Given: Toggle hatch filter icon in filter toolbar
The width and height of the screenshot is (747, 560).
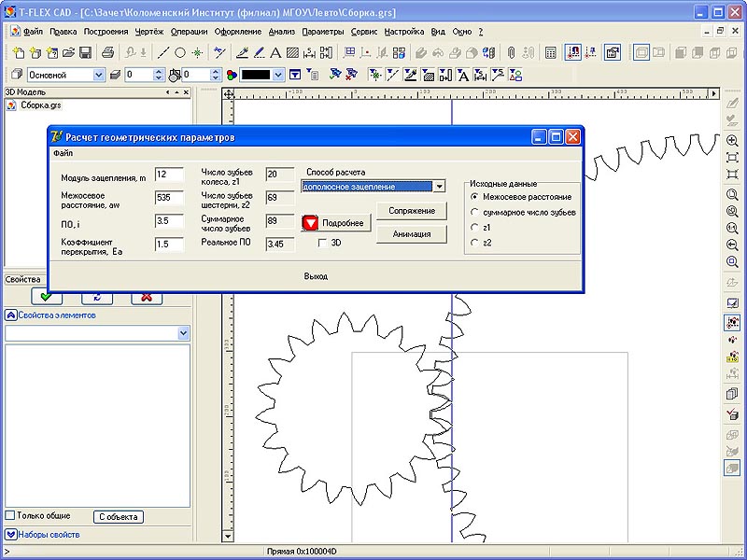Looking at the screenshot, I should (x=428, y=75).
